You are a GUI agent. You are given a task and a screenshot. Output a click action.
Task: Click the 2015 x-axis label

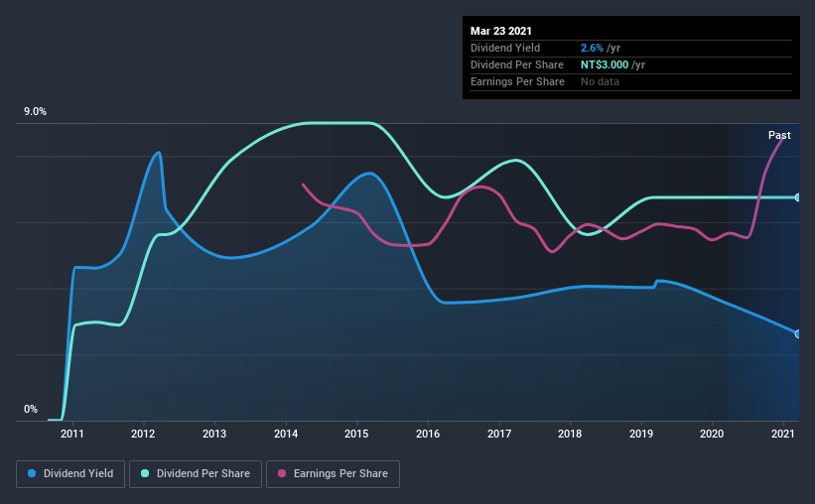click(356, 434)
